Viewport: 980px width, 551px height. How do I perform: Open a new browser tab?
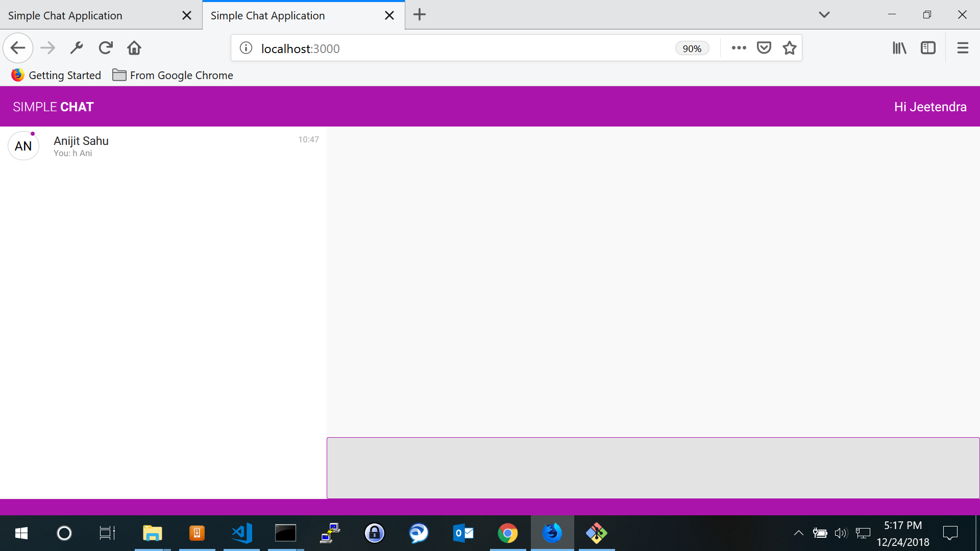(420, 15)
